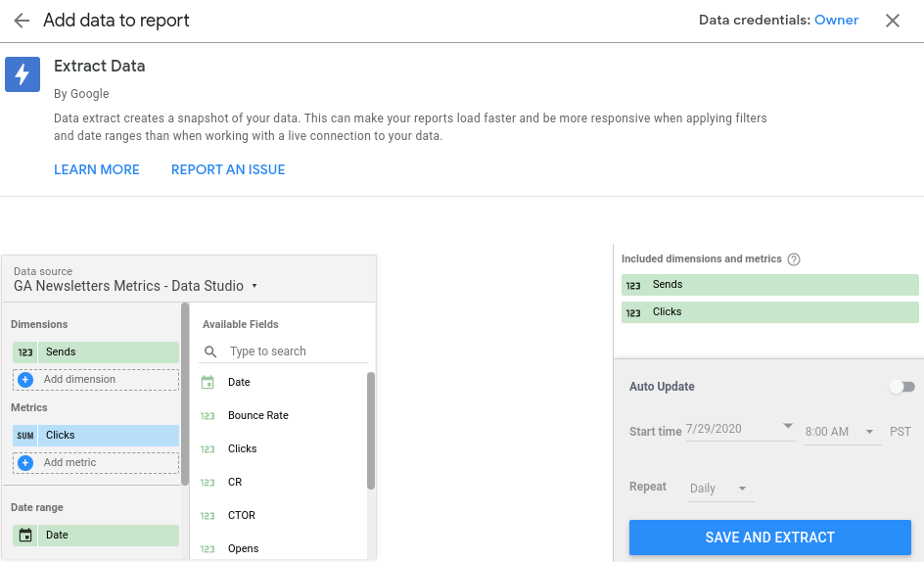Screen dimensions: 924x562
Task: Click help icon beside Included dimensions
Action: click(x=794, y=259)
